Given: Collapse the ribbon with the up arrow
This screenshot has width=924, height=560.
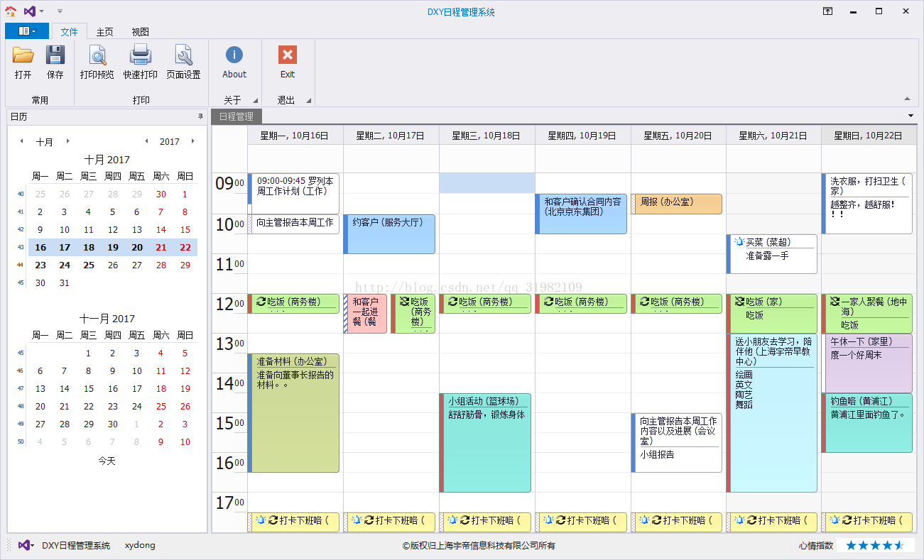Looking at the screenshot, I should (907, 99).
